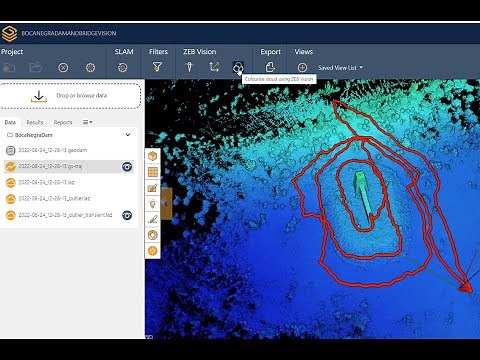
Task: Close the project with the X circle icon
Action: click(x=63, y=68)
